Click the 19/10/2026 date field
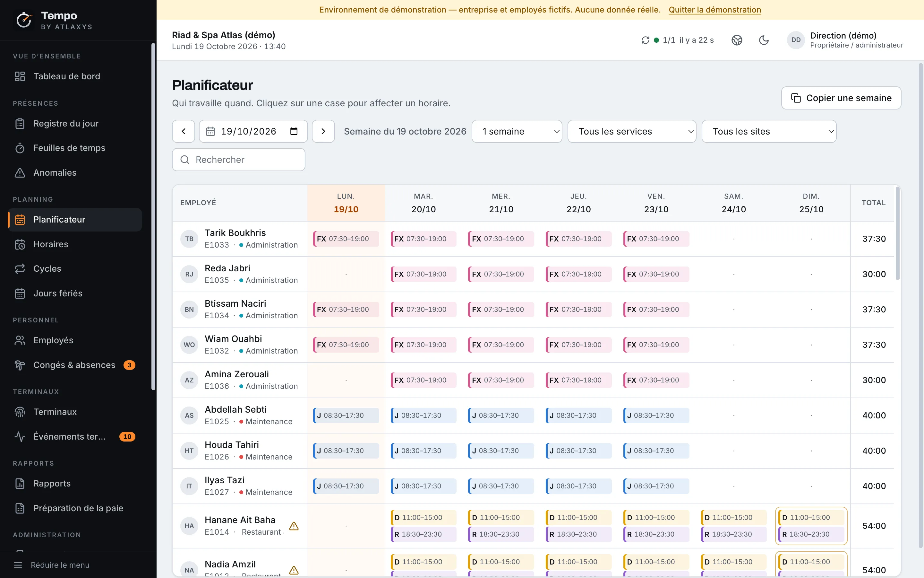This screenshot has width=924, height=578. pyautogui.click(x=253, y=132)
